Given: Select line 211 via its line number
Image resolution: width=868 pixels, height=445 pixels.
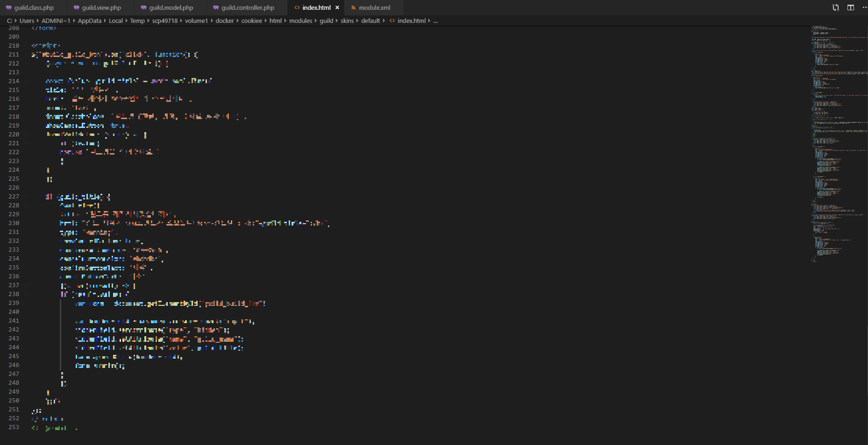Looking at the screenshot, I should point(14,55).
